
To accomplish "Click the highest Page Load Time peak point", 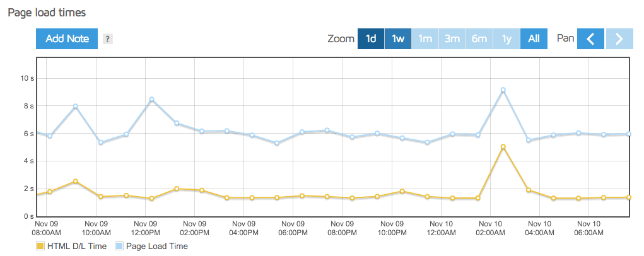I will [503, 90].
